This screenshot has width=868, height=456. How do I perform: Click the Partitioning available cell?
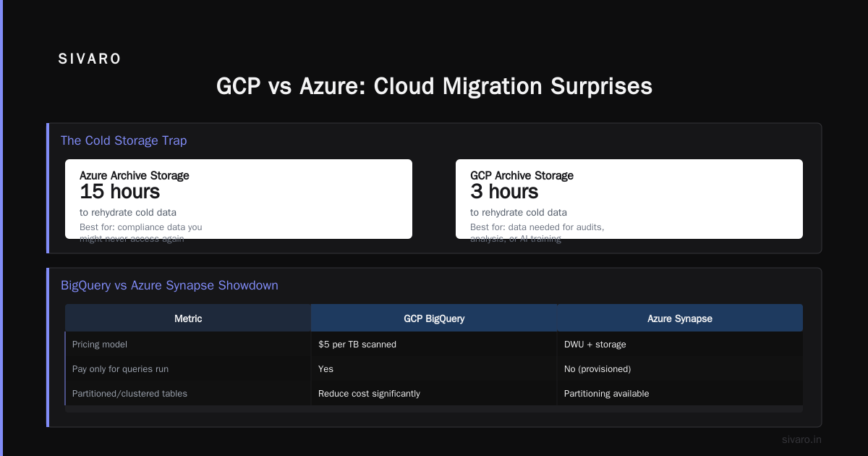(x=607, y=394)
